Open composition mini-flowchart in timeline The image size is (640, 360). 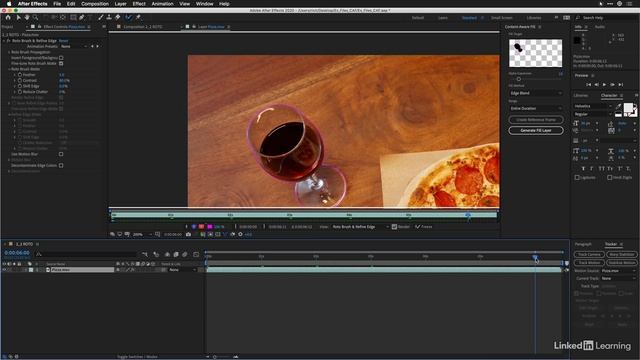[145, 254]
